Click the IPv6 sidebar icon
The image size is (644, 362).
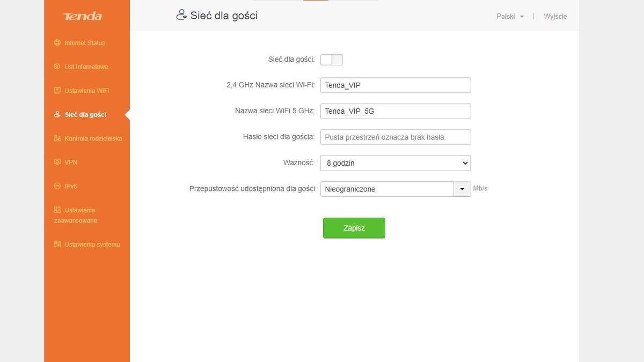57,186
